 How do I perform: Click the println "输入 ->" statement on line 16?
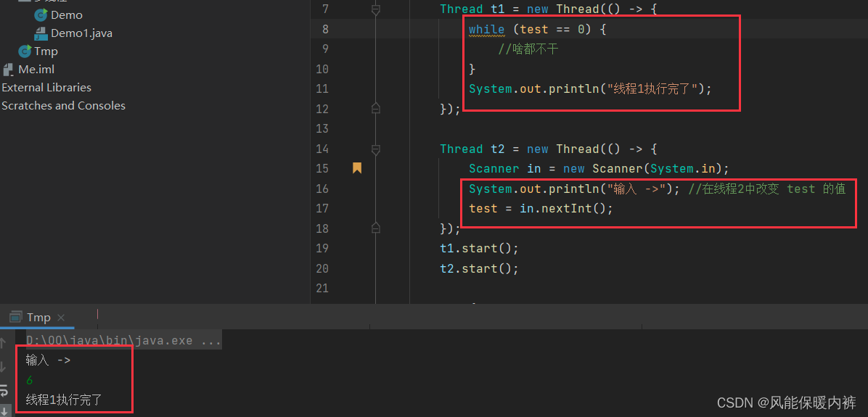[576, 189]
